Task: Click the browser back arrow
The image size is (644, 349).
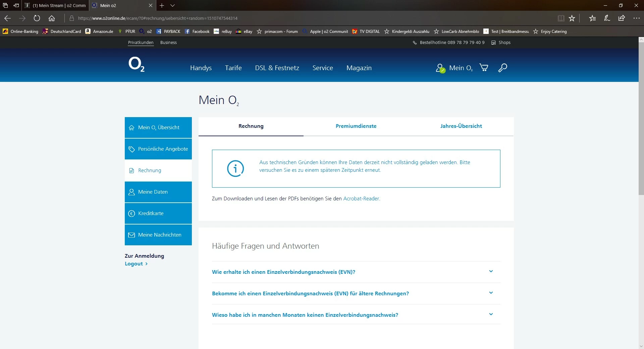Action: (x=8, y=18)
